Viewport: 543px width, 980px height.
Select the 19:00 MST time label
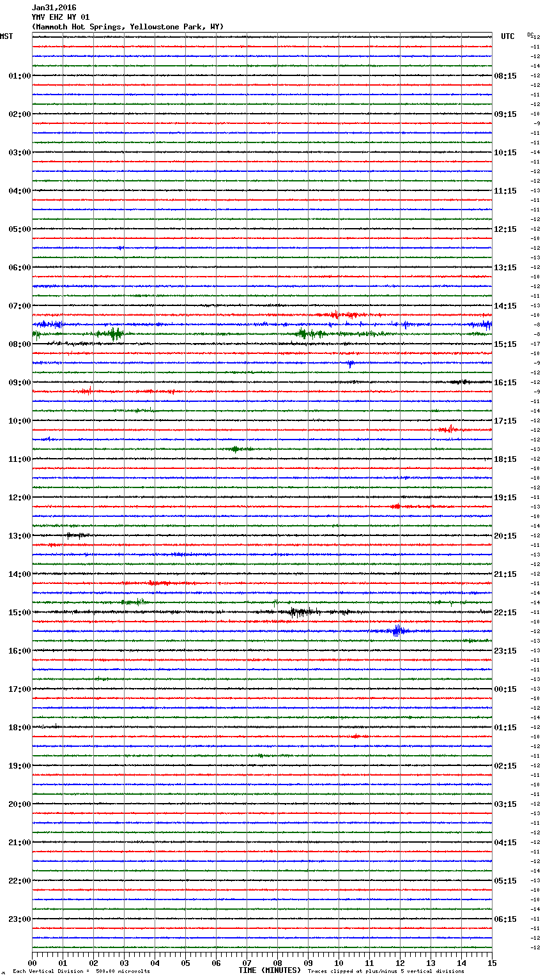click(19, 766)
